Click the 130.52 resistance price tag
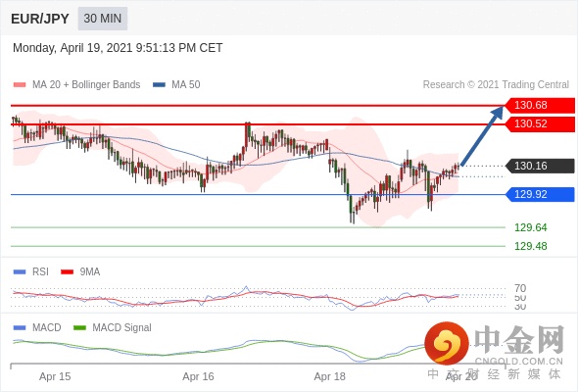Screen dimensions: 578x392 coord(540,123)
